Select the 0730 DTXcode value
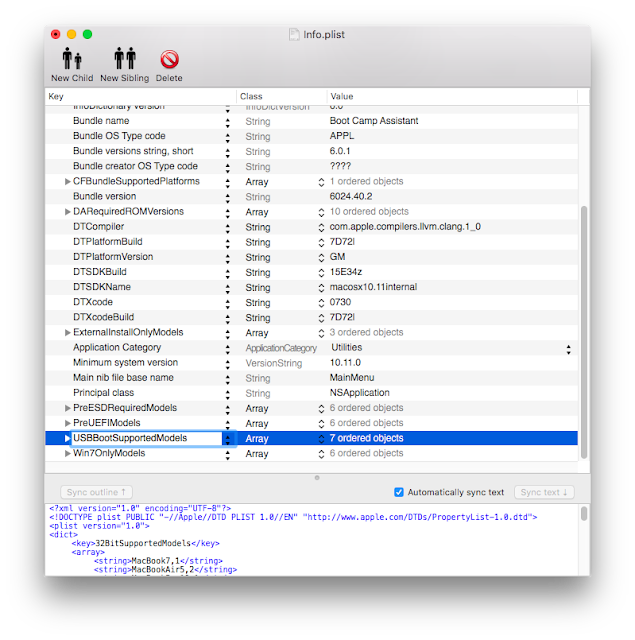Screen dimensions: 635x640 point(340,302)
